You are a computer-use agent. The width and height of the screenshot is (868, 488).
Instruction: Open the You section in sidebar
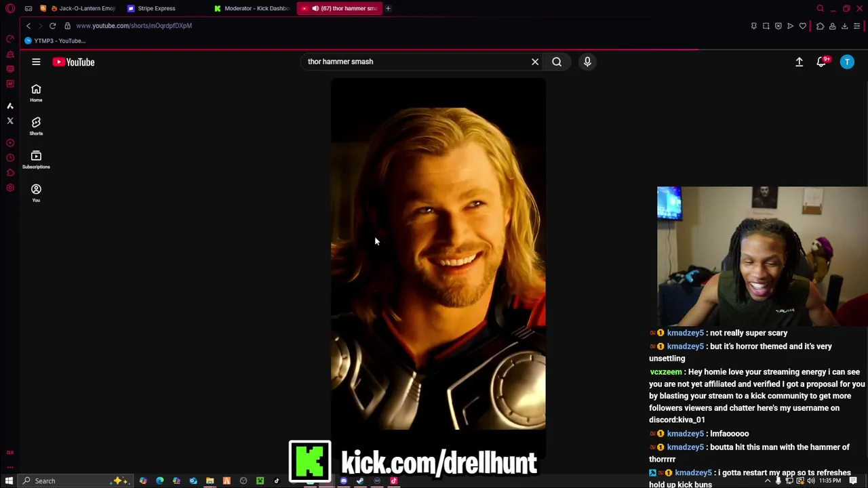[36, 192]
